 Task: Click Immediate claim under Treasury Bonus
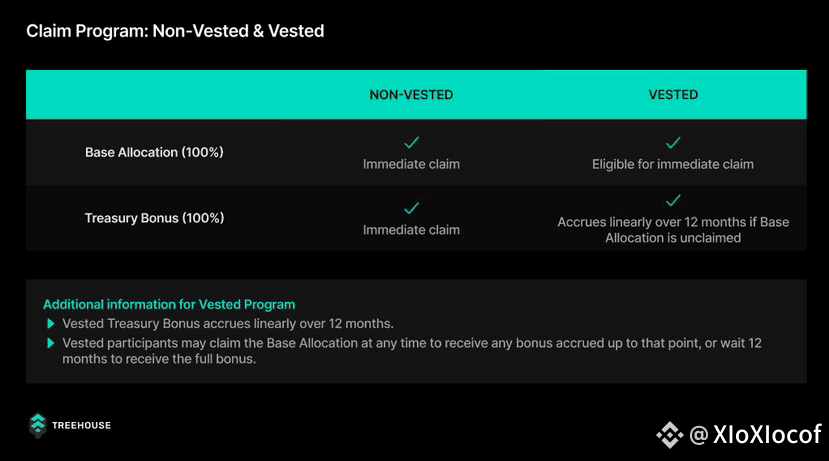pos(411,230)
